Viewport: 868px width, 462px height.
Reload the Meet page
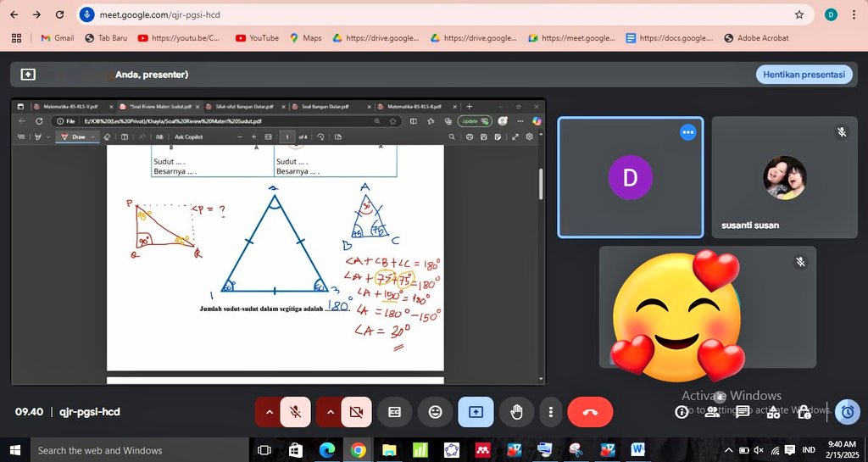[x=60, y=15]
